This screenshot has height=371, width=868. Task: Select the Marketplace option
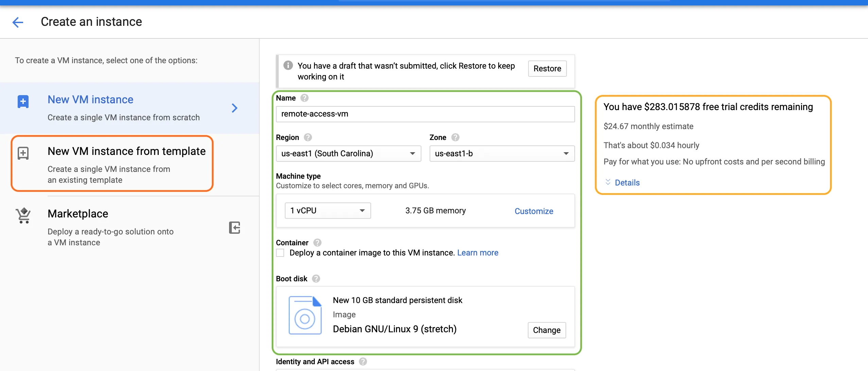110,226
